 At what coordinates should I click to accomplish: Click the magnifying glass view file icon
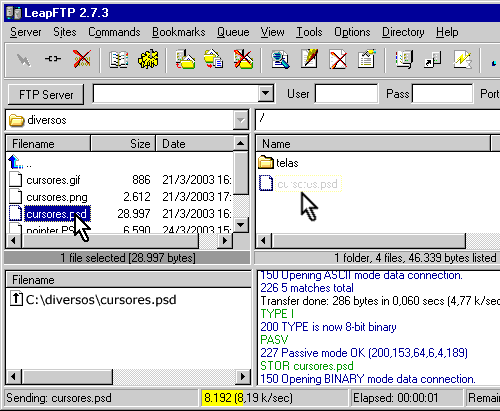click(x=280, y=59)
